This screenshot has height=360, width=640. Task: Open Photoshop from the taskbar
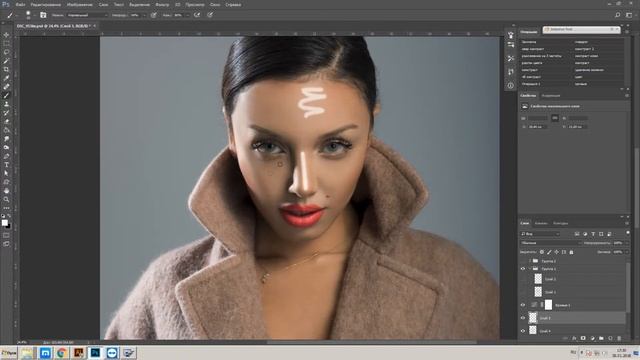[x=95, y=353]
